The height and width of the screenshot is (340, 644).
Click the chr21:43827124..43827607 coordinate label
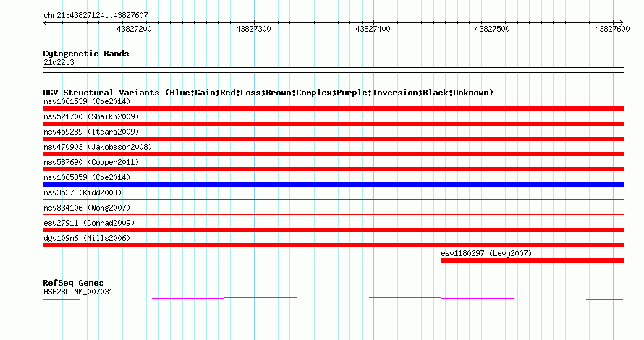(x=96, y=16)
